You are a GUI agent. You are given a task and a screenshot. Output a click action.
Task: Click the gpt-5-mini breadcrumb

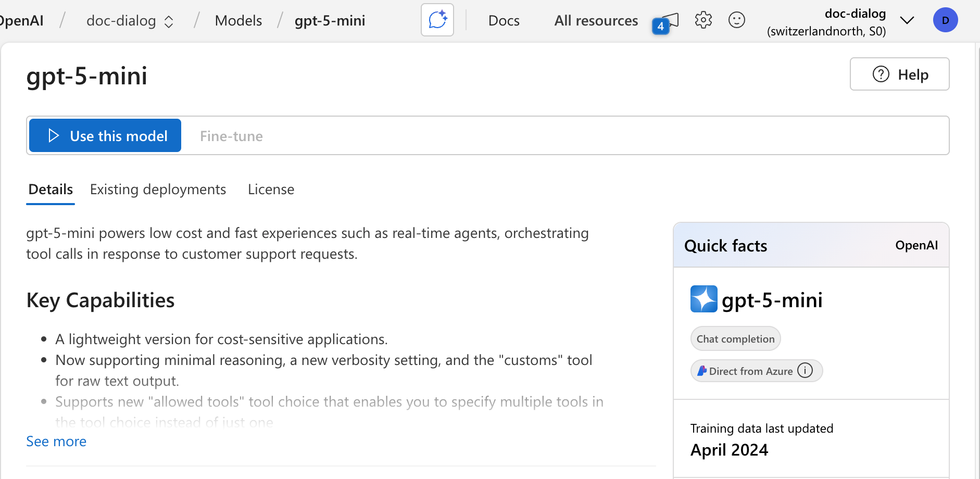(x=330, y=21)
